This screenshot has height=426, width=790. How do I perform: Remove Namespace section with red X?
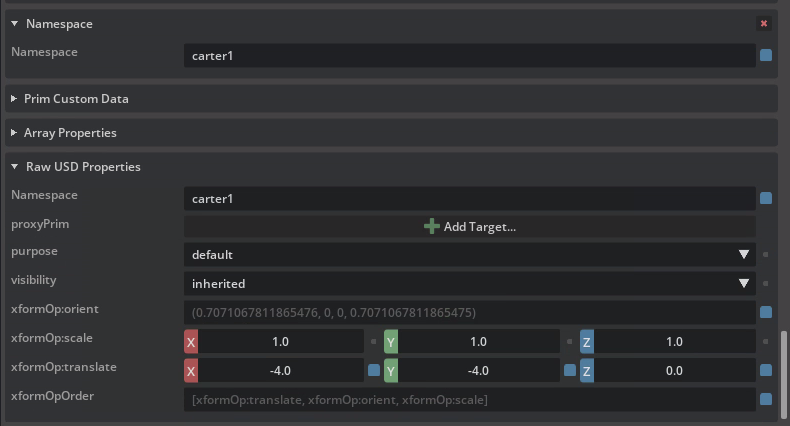[x=764, y=23]
